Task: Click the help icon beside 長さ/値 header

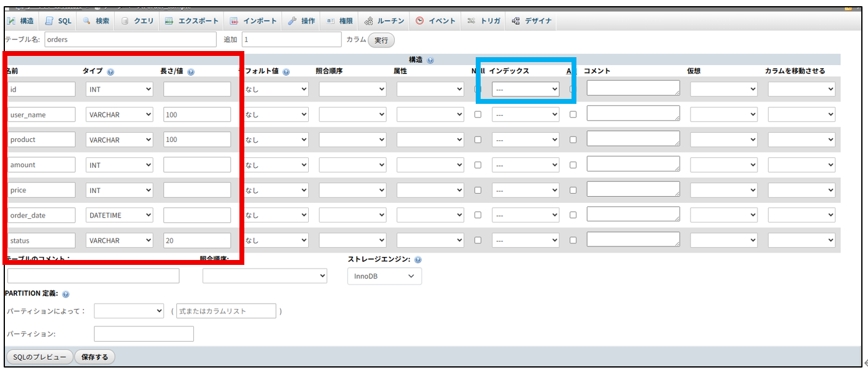Action: [191, 72]
